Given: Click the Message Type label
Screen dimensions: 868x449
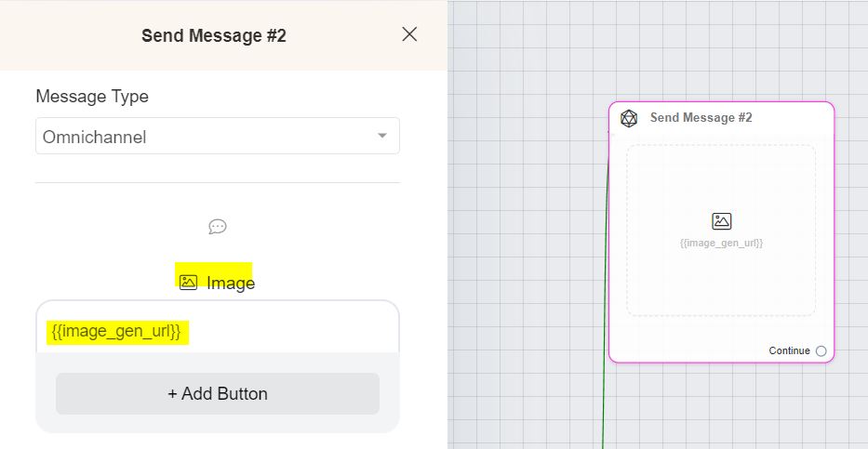Looking at the screenshot, I should coord(92,97).
